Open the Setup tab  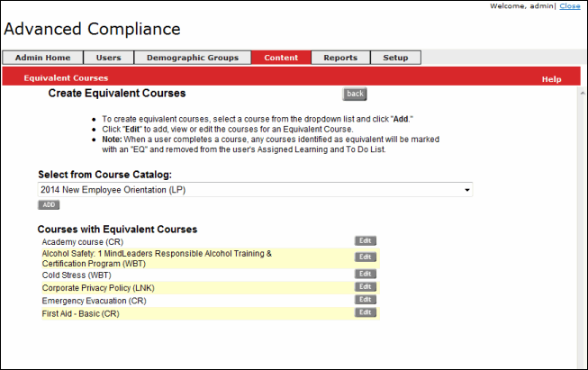click(395, 58)
